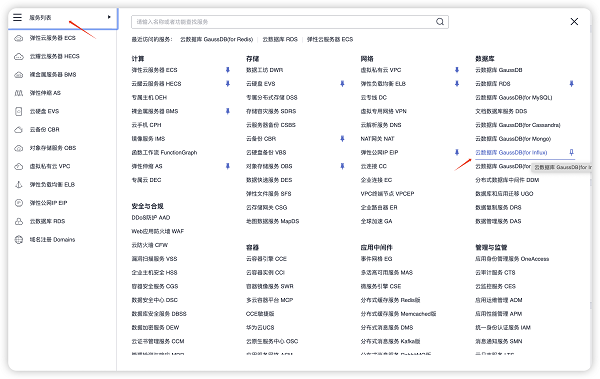Unpin 弹性伸缩 AS in 计算 list
The height and width of the screenshot is (379, 600).
(228, 166)
